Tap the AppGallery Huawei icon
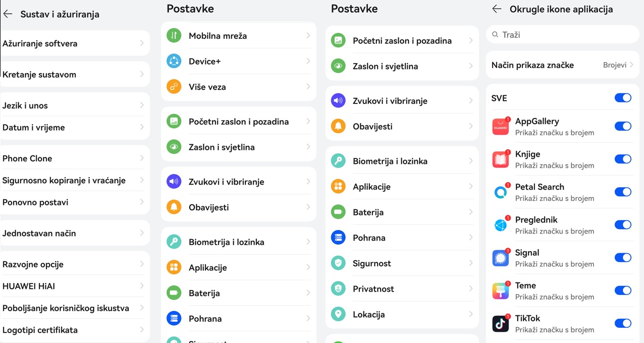The width and height of the screenshot is (644, 343). pyautogui.click(x=501, y=127)
